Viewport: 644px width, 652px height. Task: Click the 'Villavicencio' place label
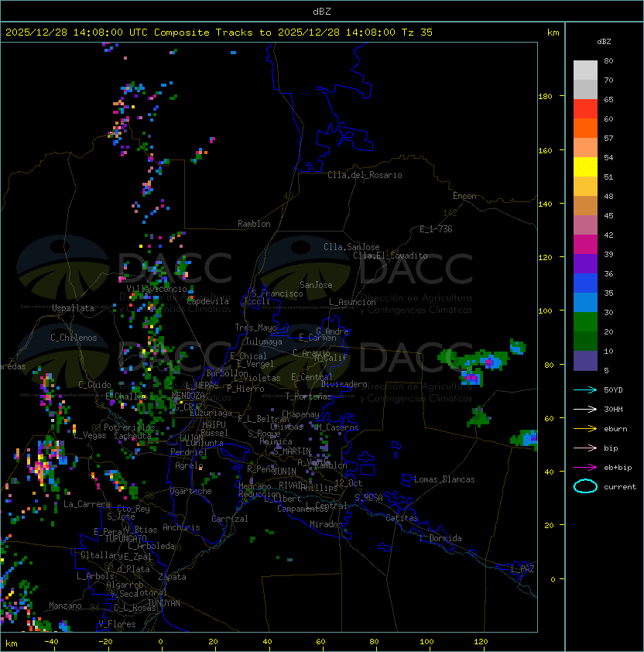point(156,289)
